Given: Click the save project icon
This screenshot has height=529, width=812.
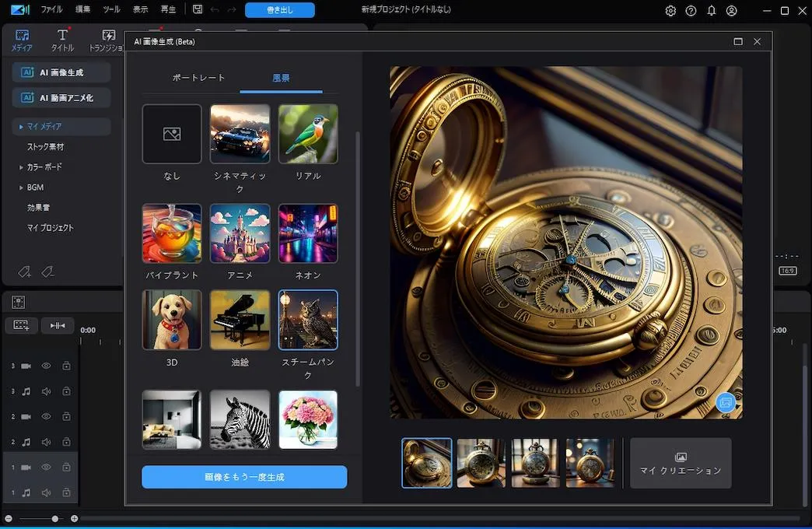Looking at the screenshot, I should coord(197,10).
